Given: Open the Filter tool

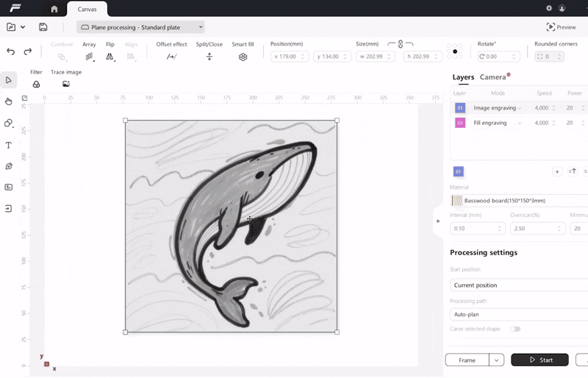Looking at the screenshot, I should tap(36, 84).
